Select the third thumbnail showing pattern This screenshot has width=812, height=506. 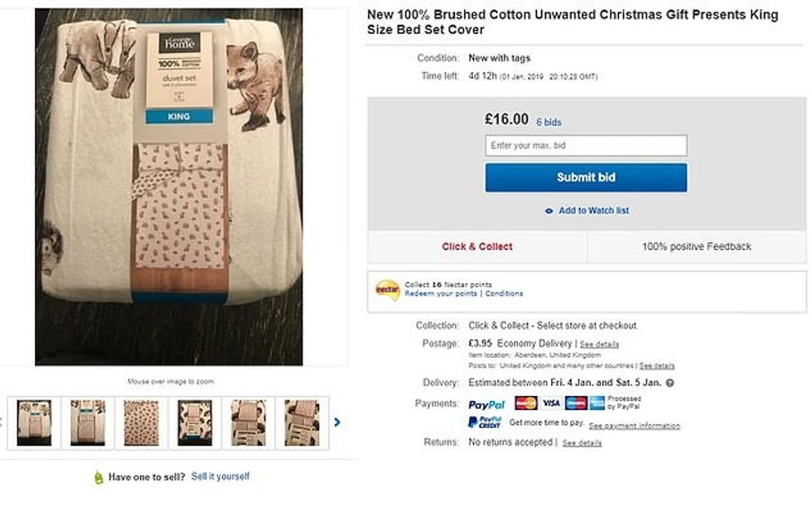tap(142, 422)
